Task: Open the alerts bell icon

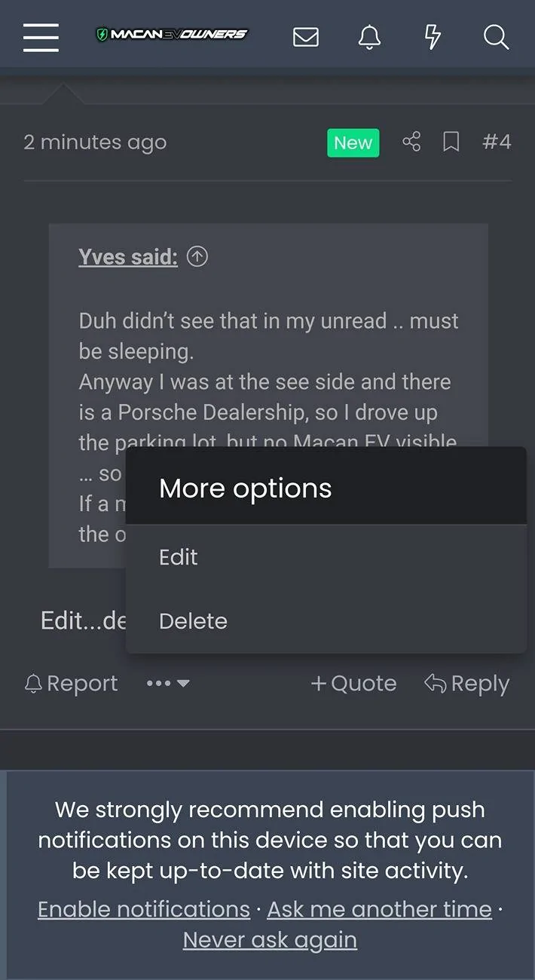Action: tap(369, 36)
